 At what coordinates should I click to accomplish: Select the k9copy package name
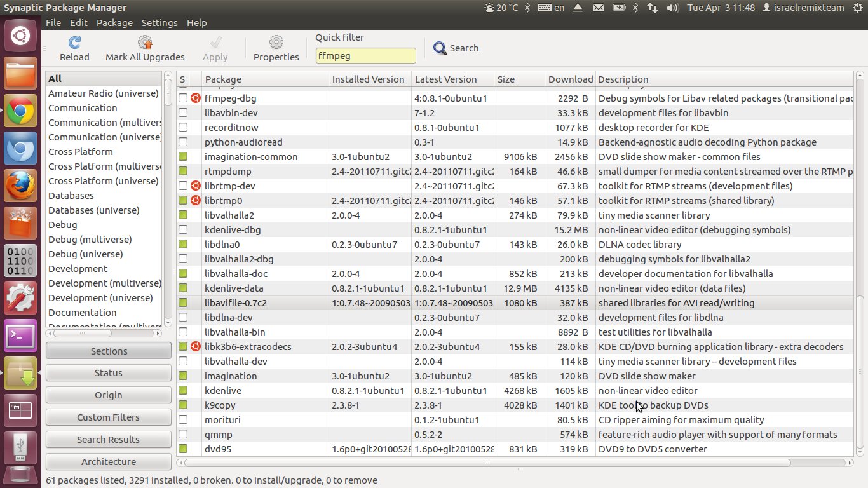pos(220,405)
